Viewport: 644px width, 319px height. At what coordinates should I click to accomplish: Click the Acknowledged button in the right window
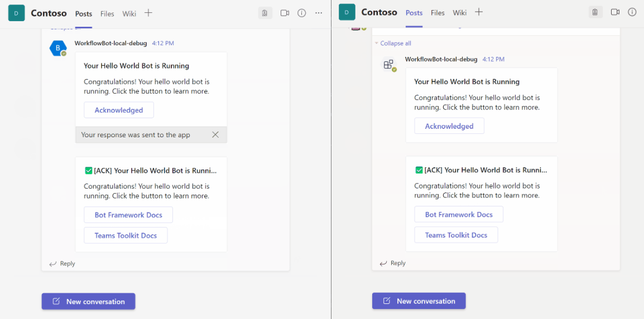pyautogui.click(x=449, y=126)
